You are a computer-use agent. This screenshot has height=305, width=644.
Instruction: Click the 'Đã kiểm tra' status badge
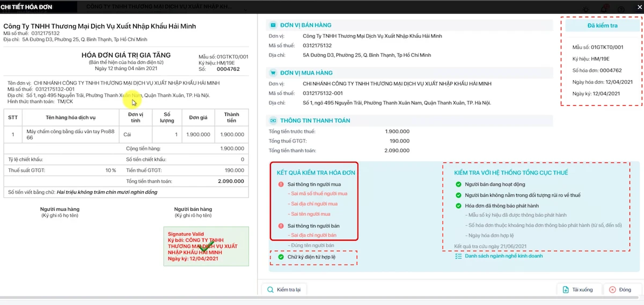[x=602, y=25]
